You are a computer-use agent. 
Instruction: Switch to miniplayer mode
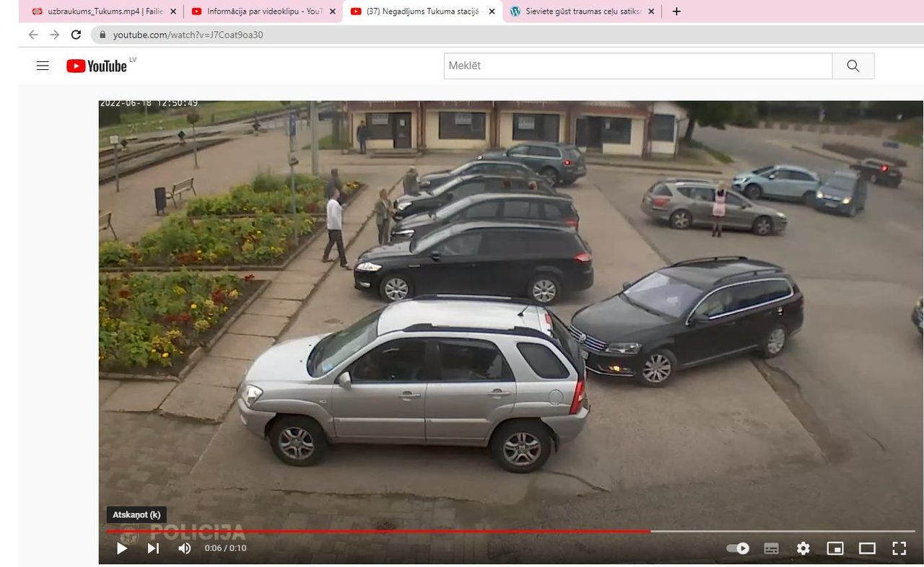[x=835, y=548]
